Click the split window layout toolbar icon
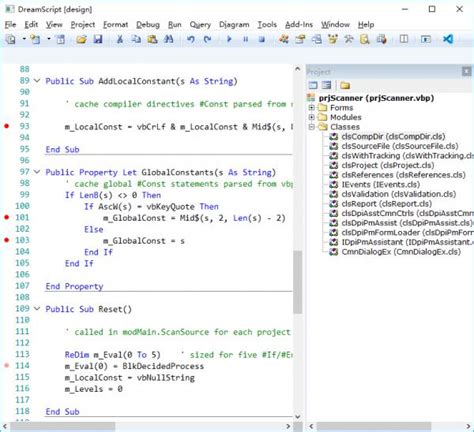474x432 pixels. coord(404,39)
